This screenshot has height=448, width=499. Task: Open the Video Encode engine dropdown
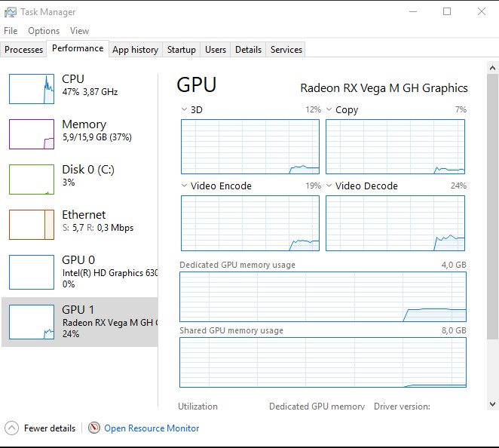(x=184, y=186)
